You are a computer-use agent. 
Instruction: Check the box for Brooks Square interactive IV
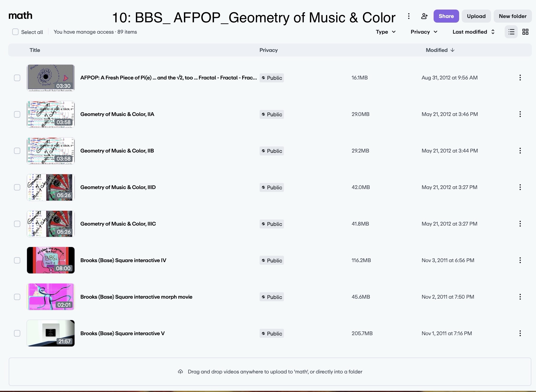17,260
